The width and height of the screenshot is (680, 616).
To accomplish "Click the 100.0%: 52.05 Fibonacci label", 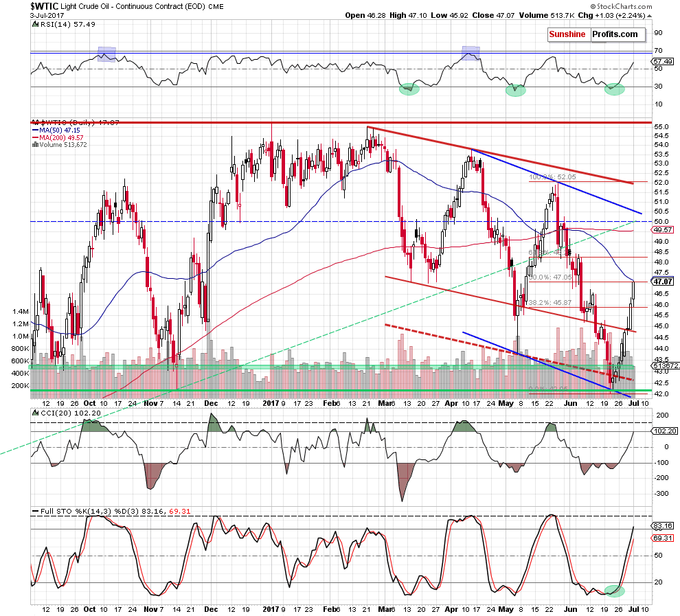I will click(552, 177).
